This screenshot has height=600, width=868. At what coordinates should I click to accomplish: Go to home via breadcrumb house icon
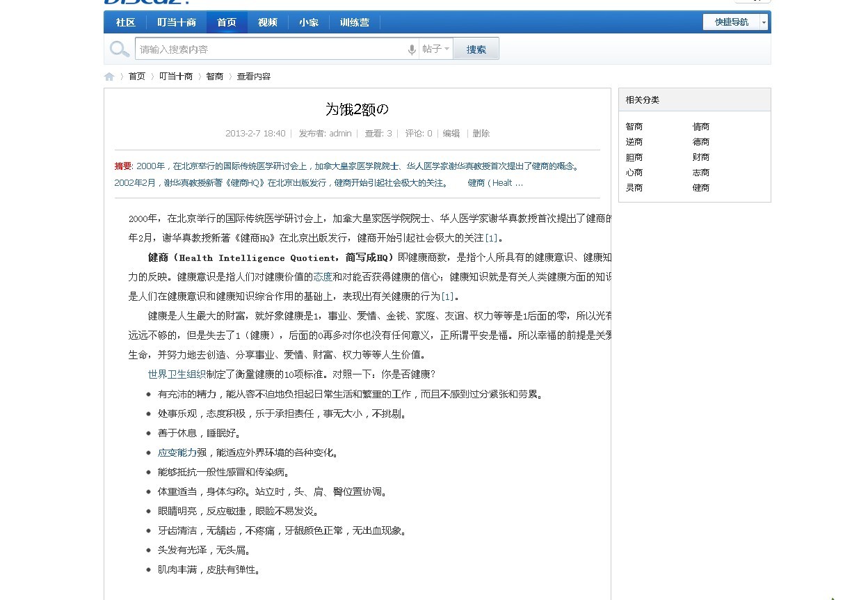pyautogui.click(x=109, y=77)
